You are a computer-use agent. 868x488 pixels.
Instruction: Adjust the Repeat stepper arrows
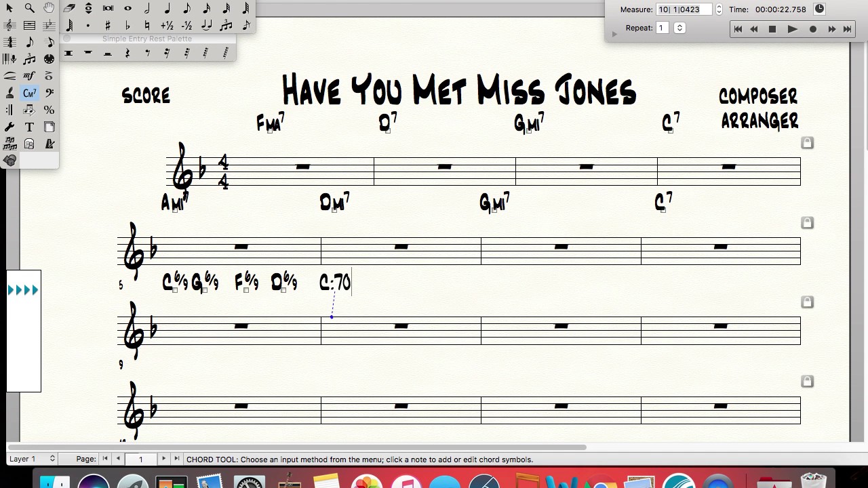point(679,28)
